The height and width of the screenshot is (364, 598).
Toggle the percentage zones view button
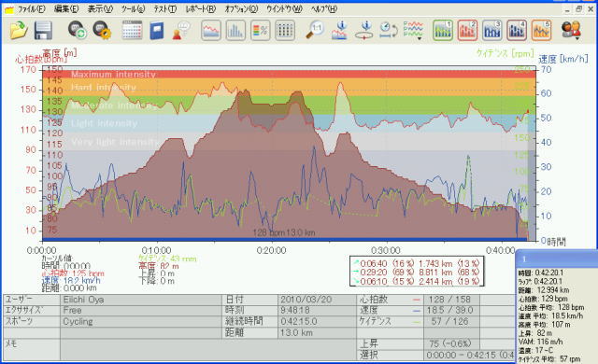[x=261, y=30]
